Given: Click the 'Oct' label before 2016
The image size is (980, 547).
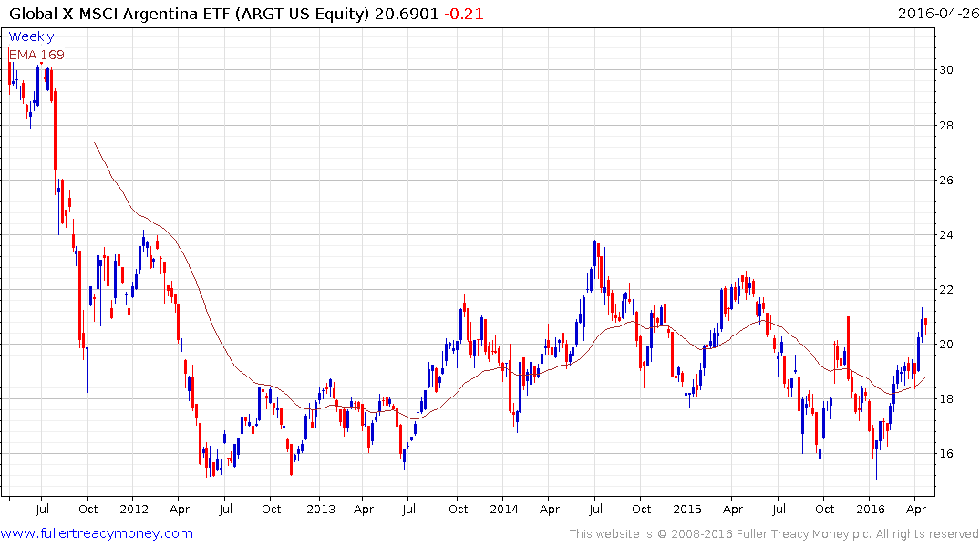Looking at the screenshot, I should pyautogui.click(x=824, y=509).
